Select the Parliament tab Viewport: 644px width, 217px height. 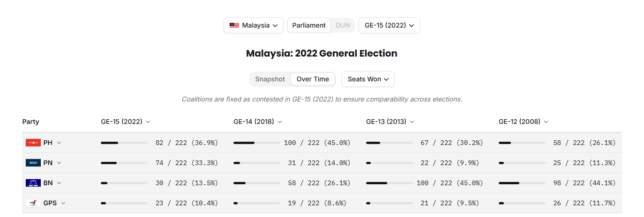point(309,25)
